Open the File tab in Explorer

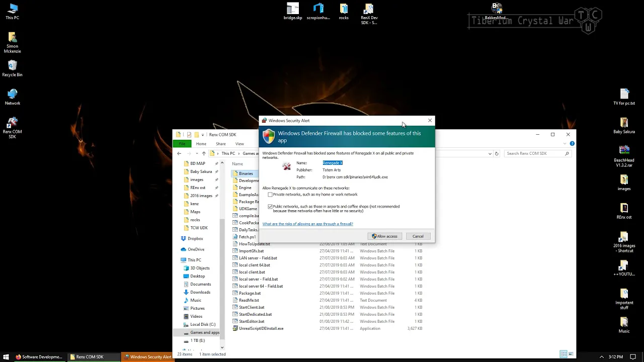coord(182,144)
